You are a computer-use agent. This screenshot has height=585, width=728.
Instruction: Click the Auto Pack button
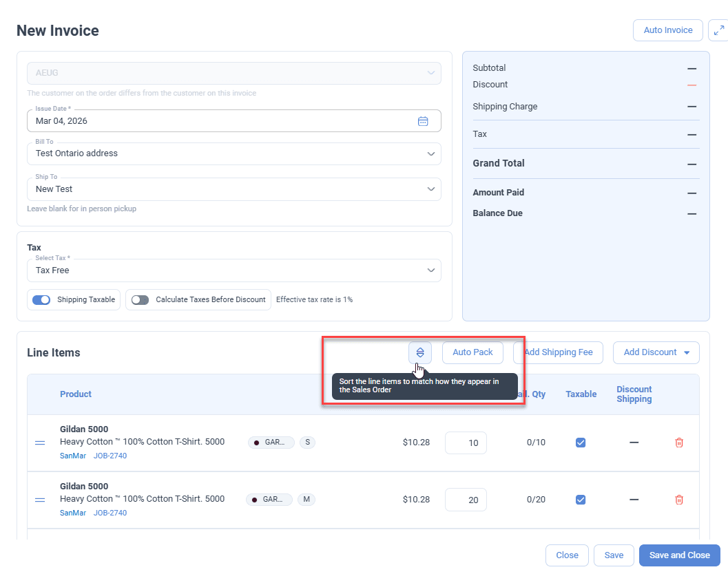[472, 352]
